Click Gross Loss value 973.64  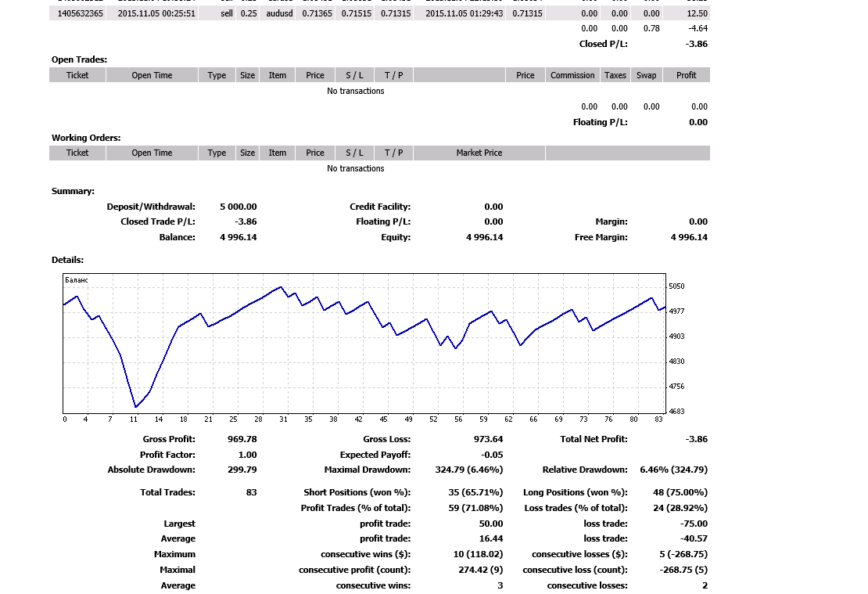click(488, 439)
